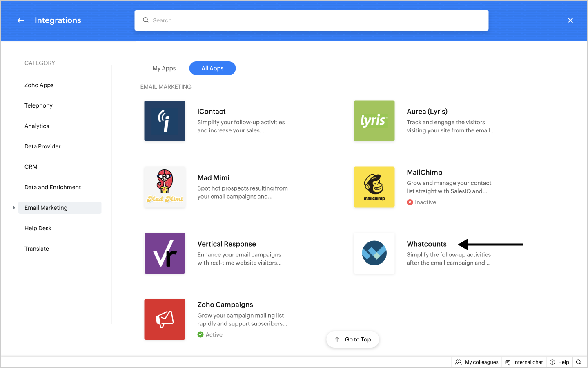Image resolution: width=588 pixels, height=368 pixels.
Task: Click the search icon in bottom bar
Action: click(x=579, y=362)
